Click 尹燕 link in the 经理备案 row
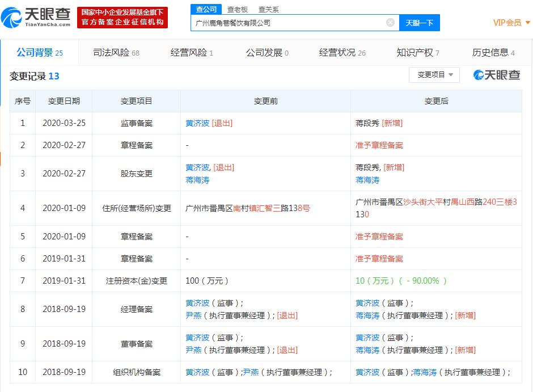This screenshot has width=533, height=392. (193, 315)
